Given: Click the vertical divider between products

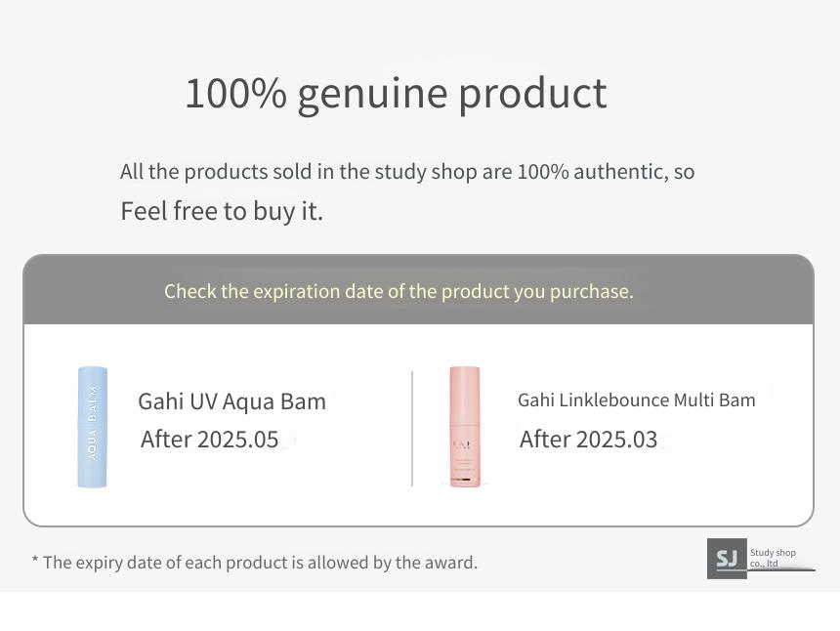Looking at the screenshot, I should [412, 429].
